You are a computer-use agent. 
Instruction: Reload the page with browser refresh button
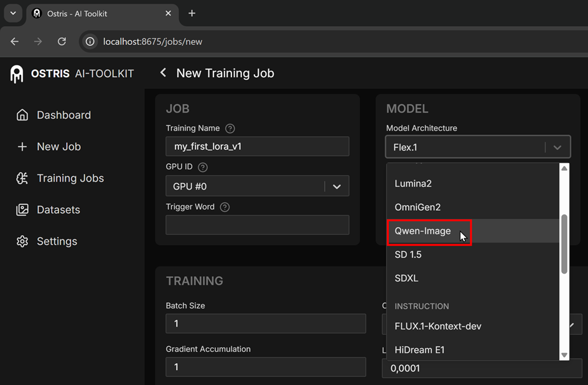pos(62,42)
